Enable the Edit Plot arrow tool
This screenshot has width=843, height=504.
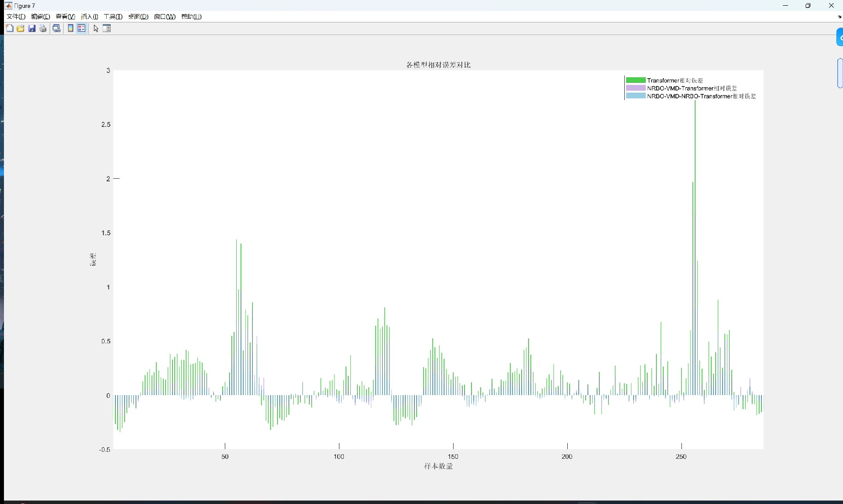click(x=96, y=29)
